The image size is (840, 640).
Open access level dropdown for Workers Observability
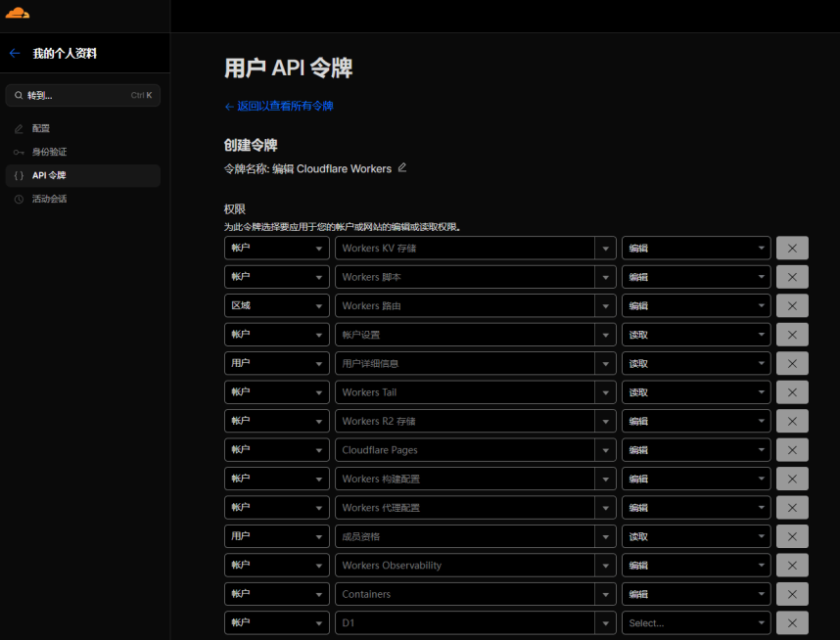tap(696, 566)
